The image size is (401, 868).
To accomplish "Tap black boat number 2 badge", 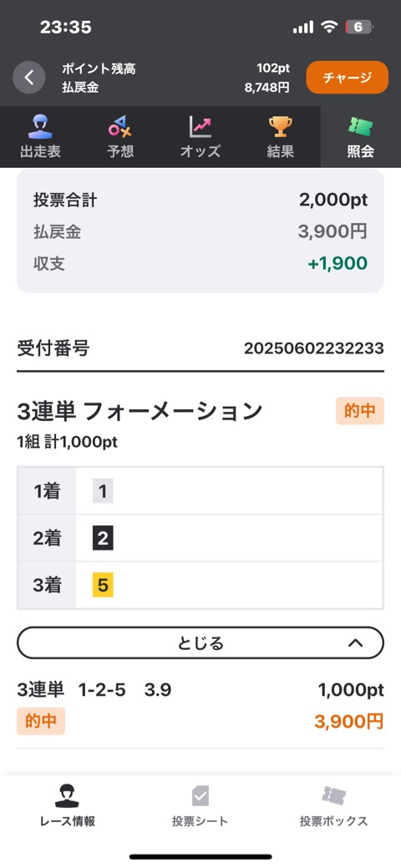I will pos(103,538).
